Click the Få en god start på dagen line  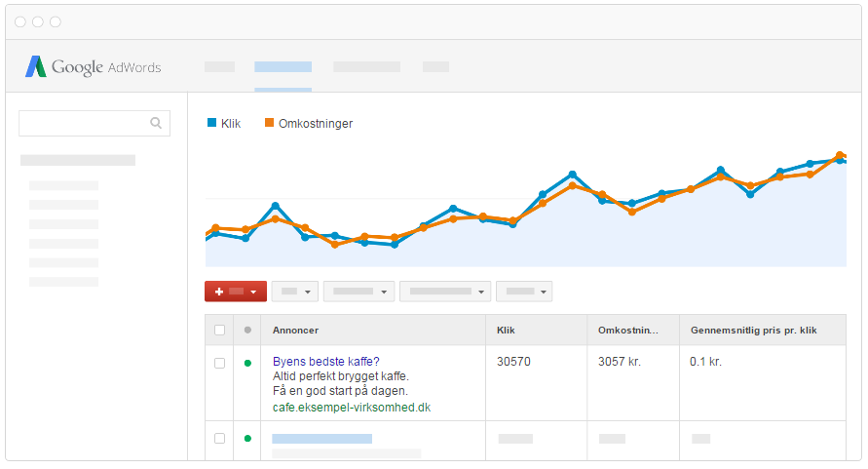pyautogui.click(x=340, y=391)
